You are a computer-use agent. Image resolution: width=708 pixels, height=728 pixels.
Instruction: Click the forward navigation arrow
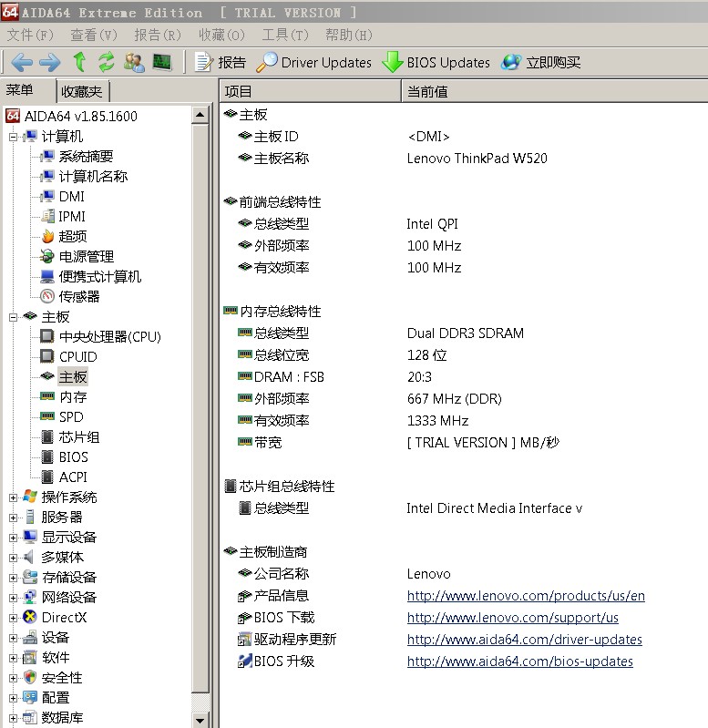coord(49,62)
